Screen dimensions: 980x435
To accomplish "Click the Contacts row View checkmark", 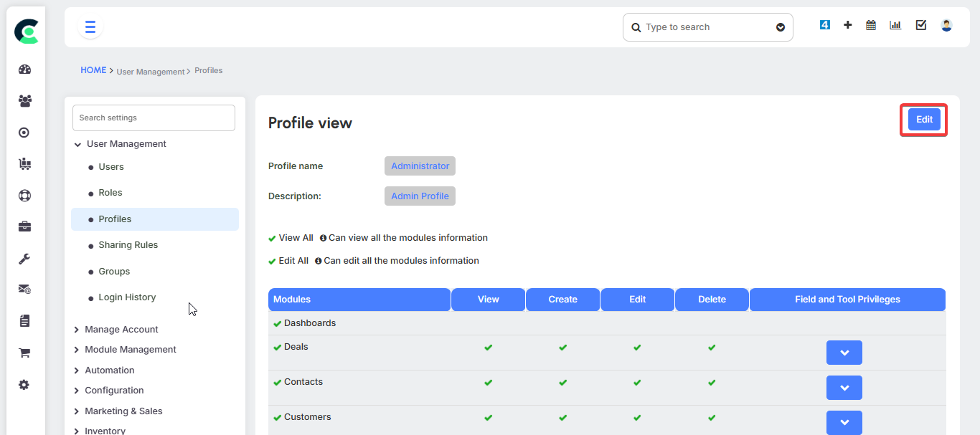I will click(x=489, y=383).
